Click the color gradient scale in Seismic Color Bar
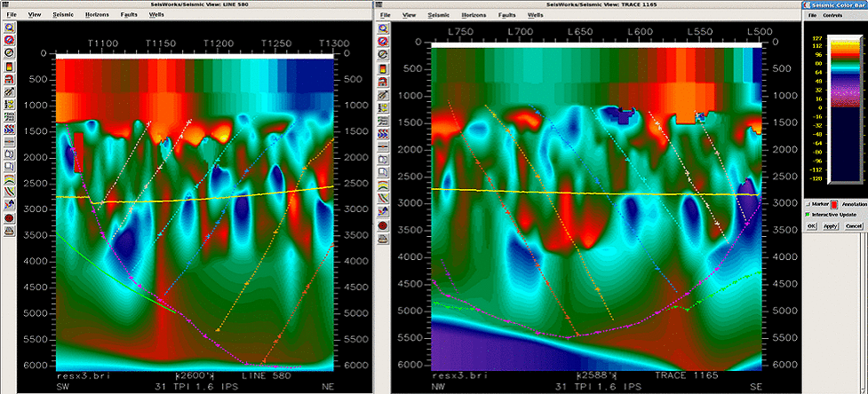 coord(816,106)
